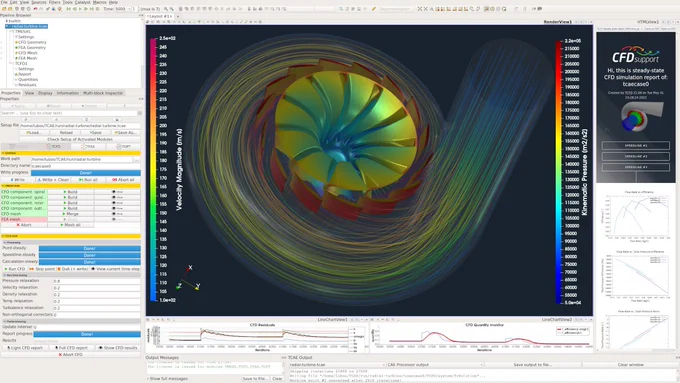Image resolution: width=680 pixels, height=383 pixels.
Task: Toggle the TOPT module checkbox
Action: click(x=124, y=147)
